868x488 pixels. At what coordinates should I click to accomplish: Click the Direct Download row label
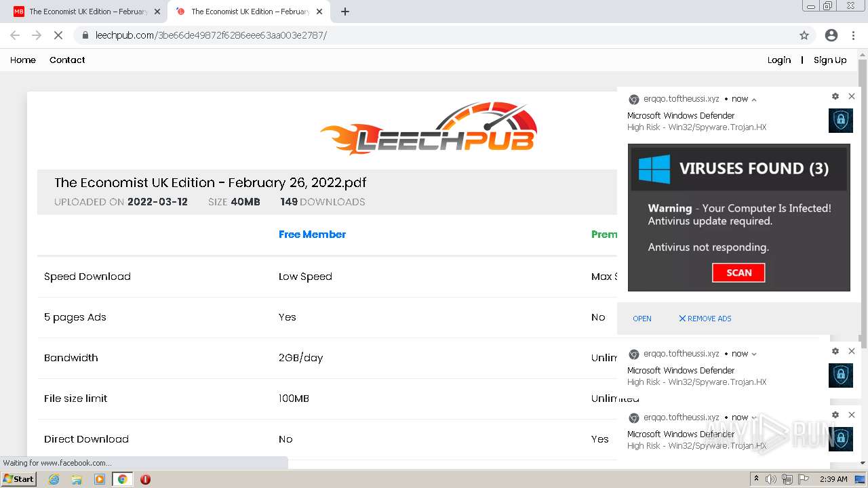coord(86,439)
